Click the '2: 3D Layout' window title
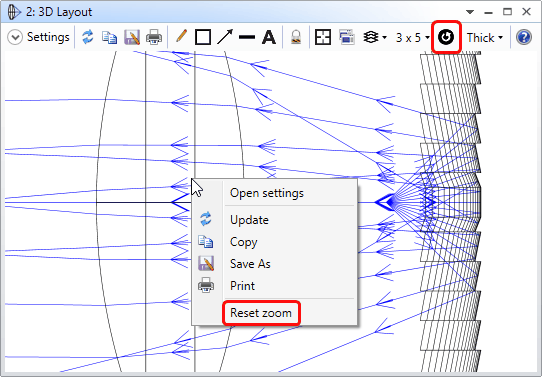This screenshot has width=542, height=377. coord(59,12)
